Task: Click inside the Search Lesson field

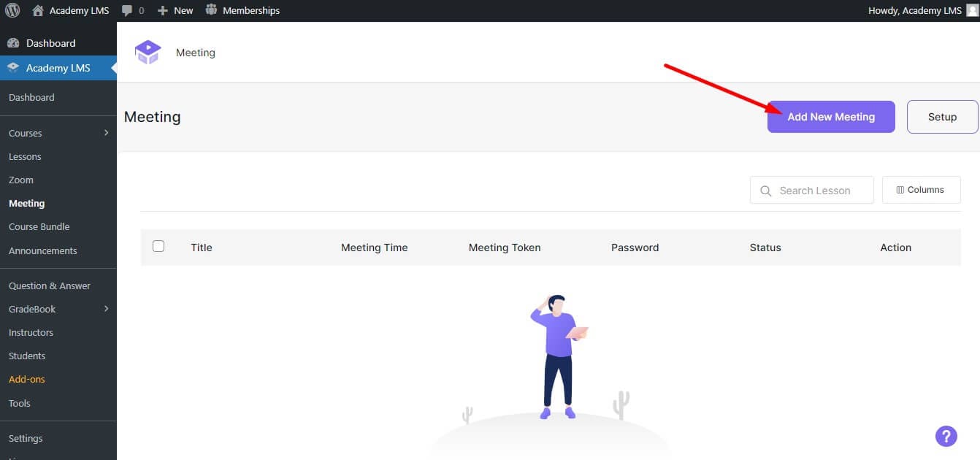Action: 811,190
